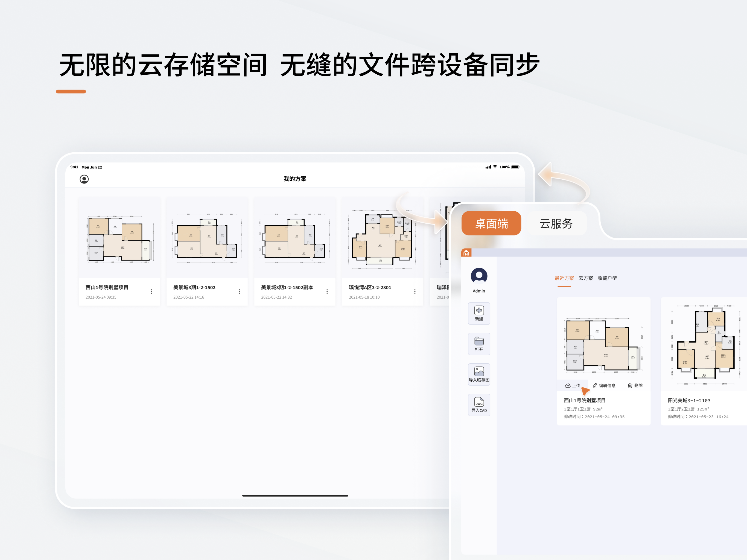Open options menu for 美景城3期1-2-1502
Screen dimensions: 747x560
pyautogui.click(x=239, y=291)
